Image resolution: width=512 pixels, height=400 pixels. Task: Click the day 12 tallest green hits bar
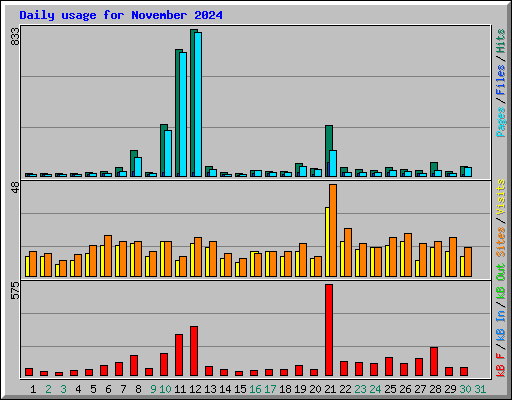192,103
